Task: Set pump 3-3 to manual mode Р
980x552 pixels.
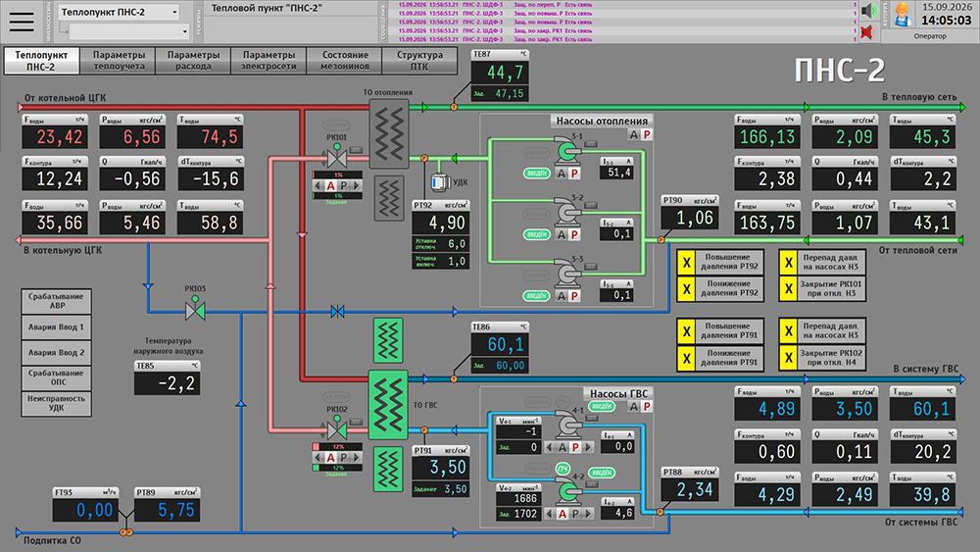Action: [x=573, y=296]
